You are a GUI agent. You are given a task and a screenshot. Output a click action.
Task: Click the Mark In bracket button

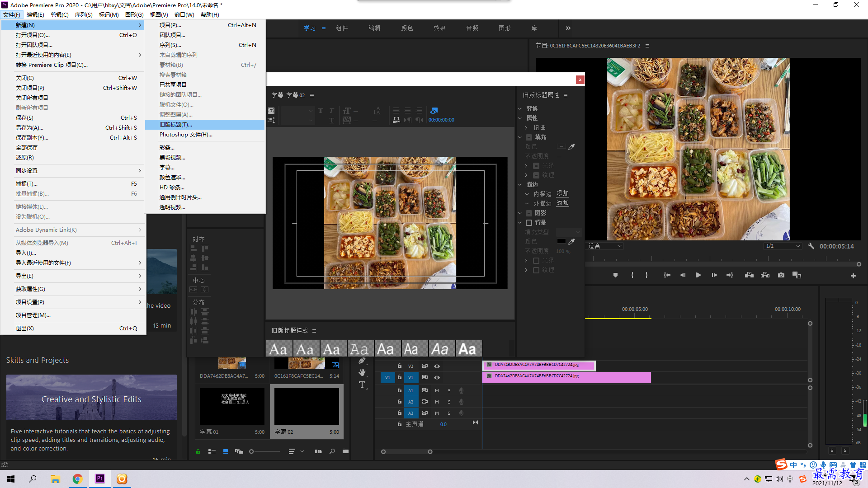point(632,275)
